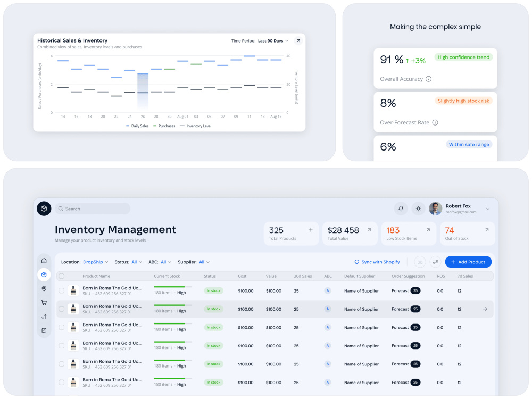Sort by Current Stock column header
Viewport: 532px width, 399px height.
coord(167,276)
